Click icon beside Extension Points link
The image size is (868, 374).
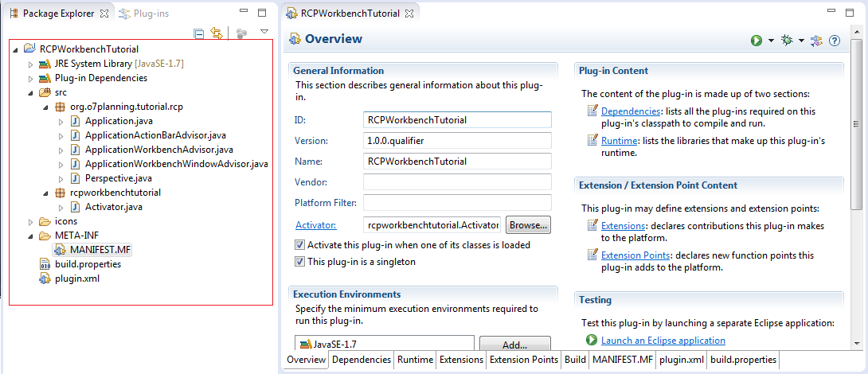click(592, 255)
